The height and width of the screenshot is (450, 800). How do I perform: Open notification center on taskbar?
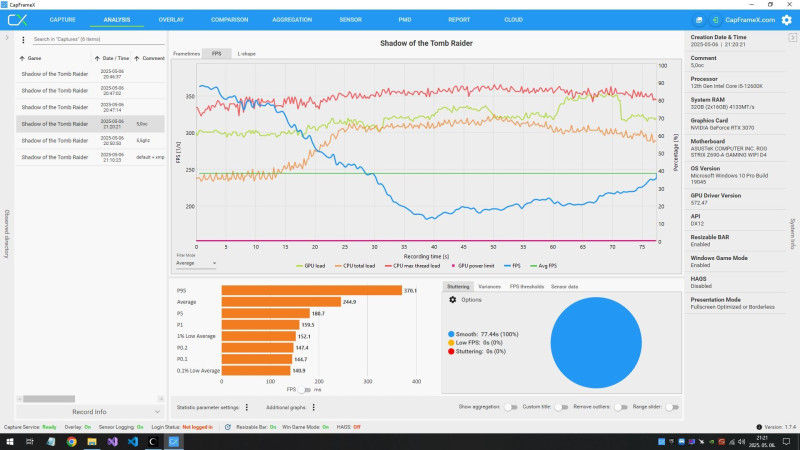pyautogui.click(x=787, y=442)
